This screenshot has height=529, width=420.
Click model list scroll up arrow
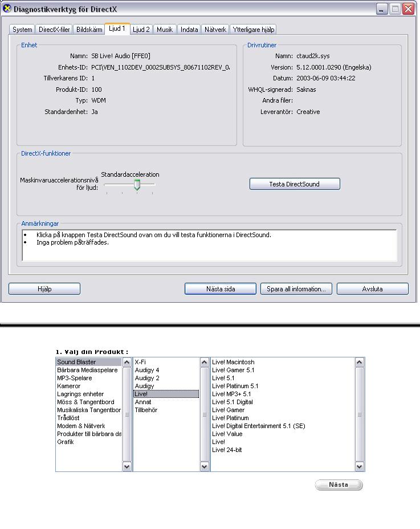359,363
